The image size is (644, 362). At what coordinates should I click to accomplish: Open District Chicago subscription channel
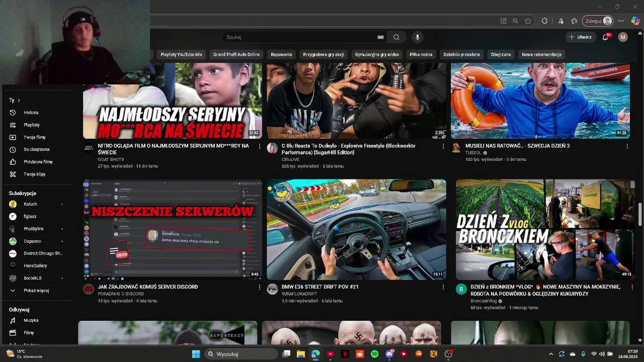tap(36, 253)
